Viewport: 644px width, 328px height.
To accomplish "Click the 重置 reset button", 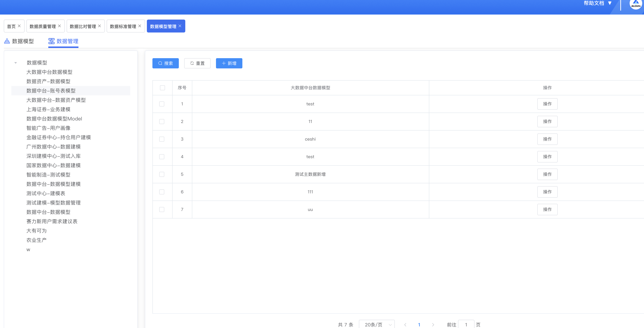I will pos(197,63).
